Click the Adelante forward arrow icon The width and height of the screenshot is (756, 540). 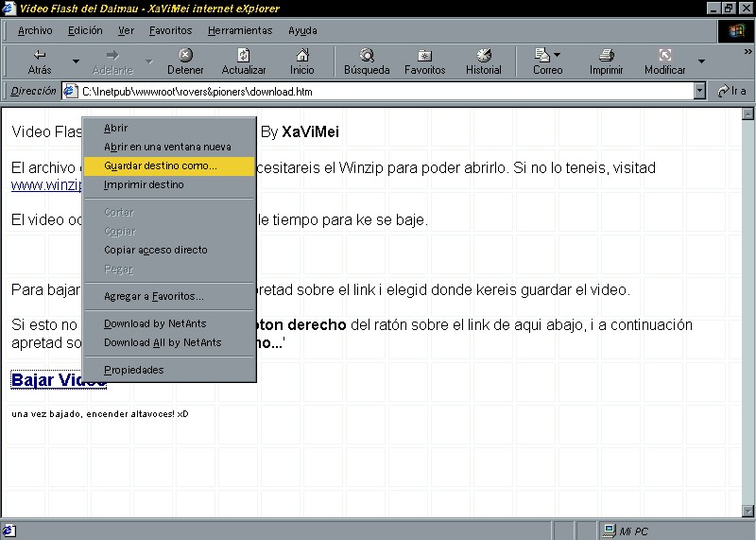coord(112,55)
